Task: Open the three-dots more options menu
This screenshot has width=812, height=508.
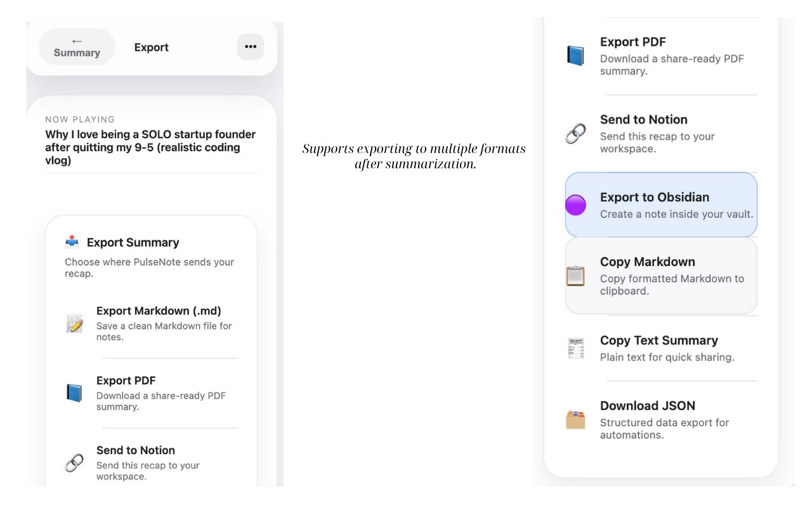Action: coord(251,47)
